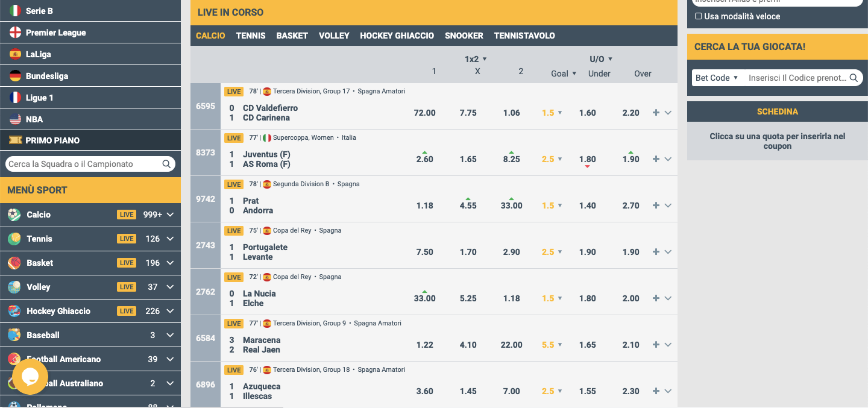Enable the Usa modalità veloce checkbox
Screen dimensions: 868x408
[x=699, y=16]
